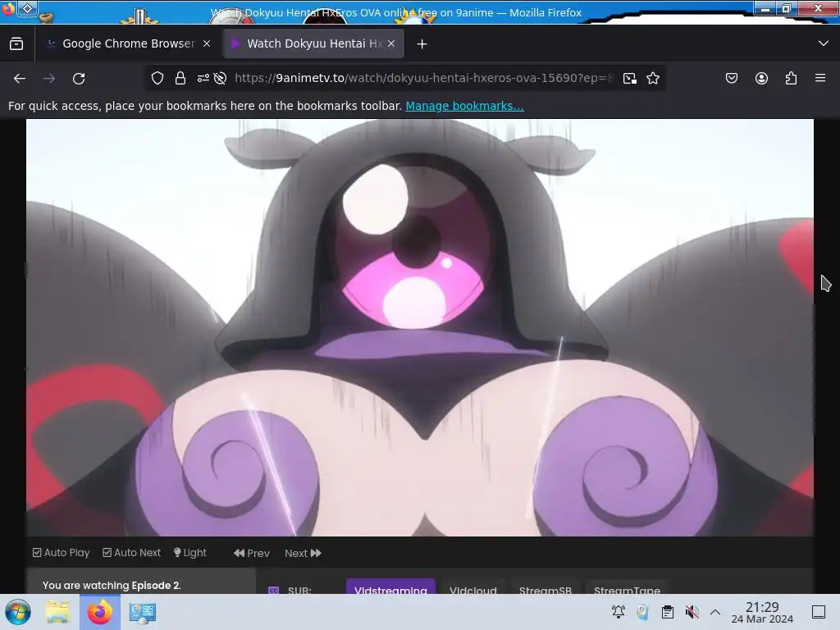The width and height of the screenshot is (840, 630).
Task: Go to previous episode with Prev
Action: pos(252,553)
